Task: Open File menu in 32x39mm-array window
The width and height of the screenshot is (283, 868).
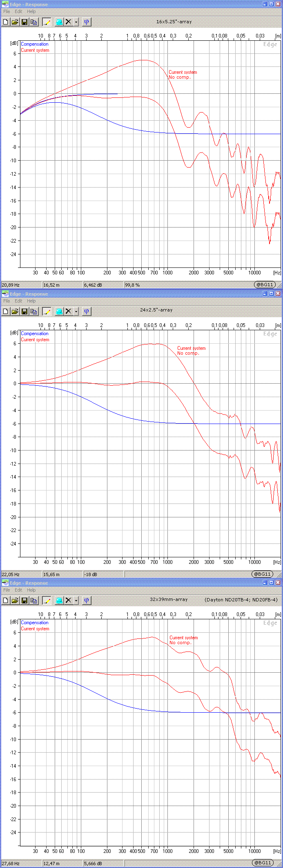Action: (x=7, y=590)
